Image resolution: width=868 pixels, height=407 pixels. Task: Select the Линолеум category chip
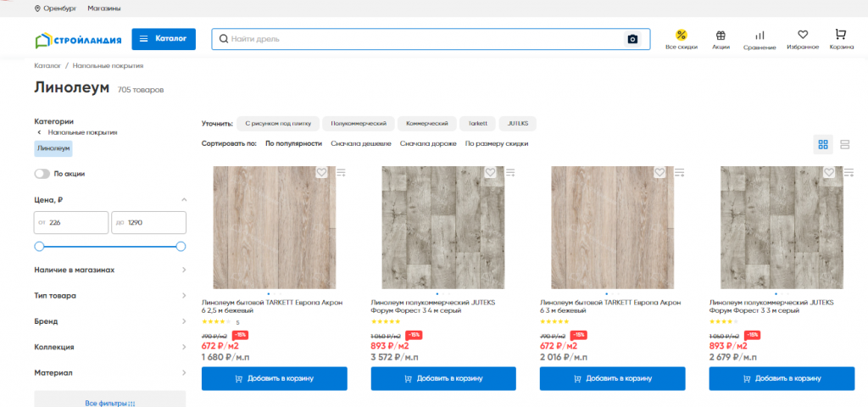53,148
